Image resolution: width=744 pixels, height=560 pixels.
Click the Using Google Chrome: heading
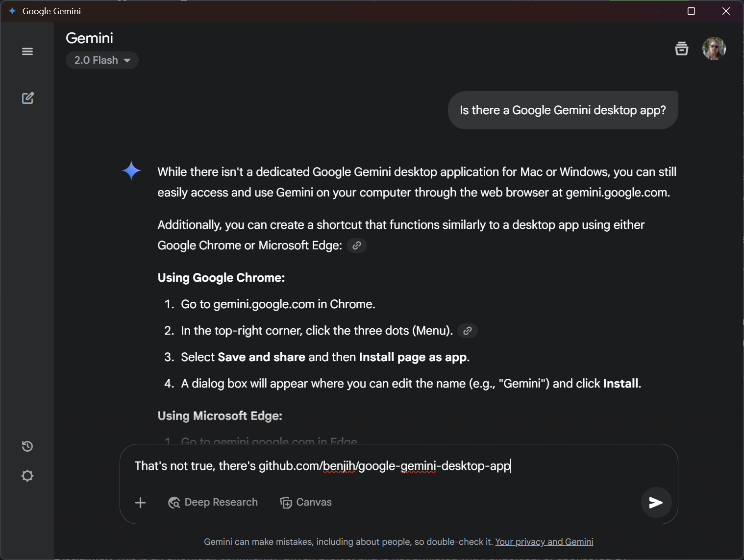[221, 278]
